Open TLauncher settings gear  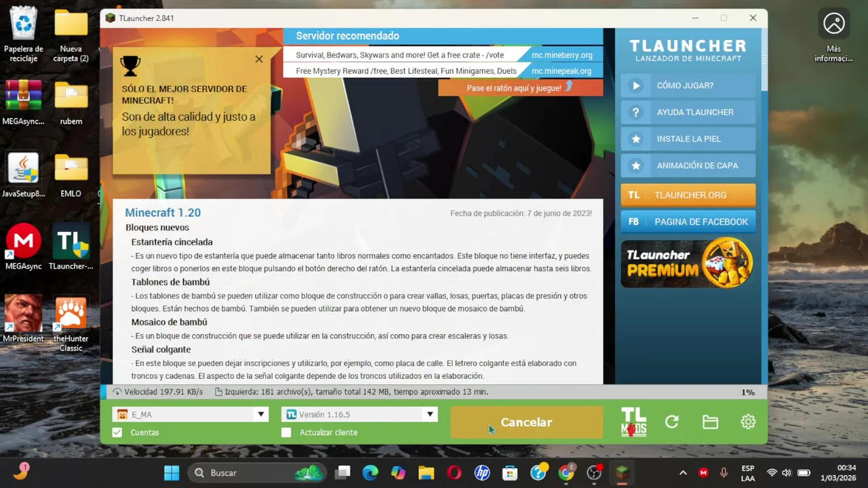tap(748, 422)
